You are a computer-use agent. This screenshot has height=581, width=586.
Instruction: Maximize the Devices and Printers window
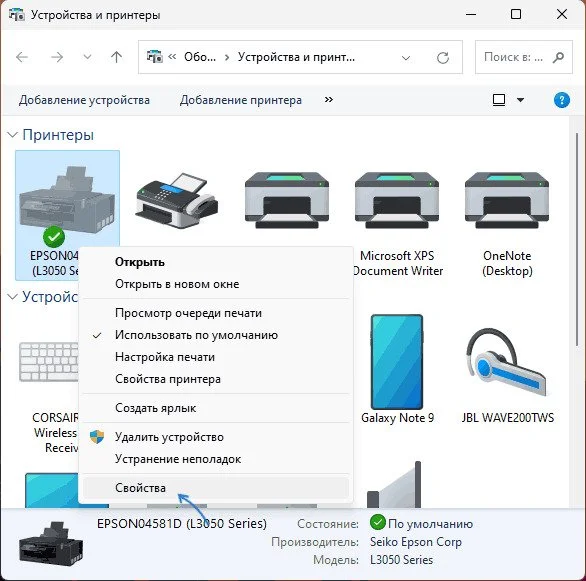pyautogui.click(x=516, y=14)
